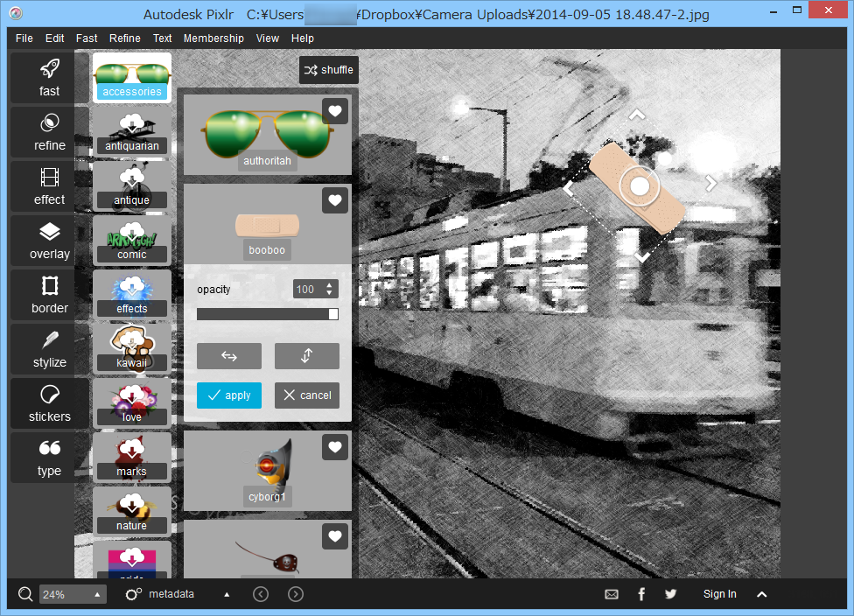Click the zoom magnifier icon
This screenshot has width=854, height=616.
[x=25, y=594]
